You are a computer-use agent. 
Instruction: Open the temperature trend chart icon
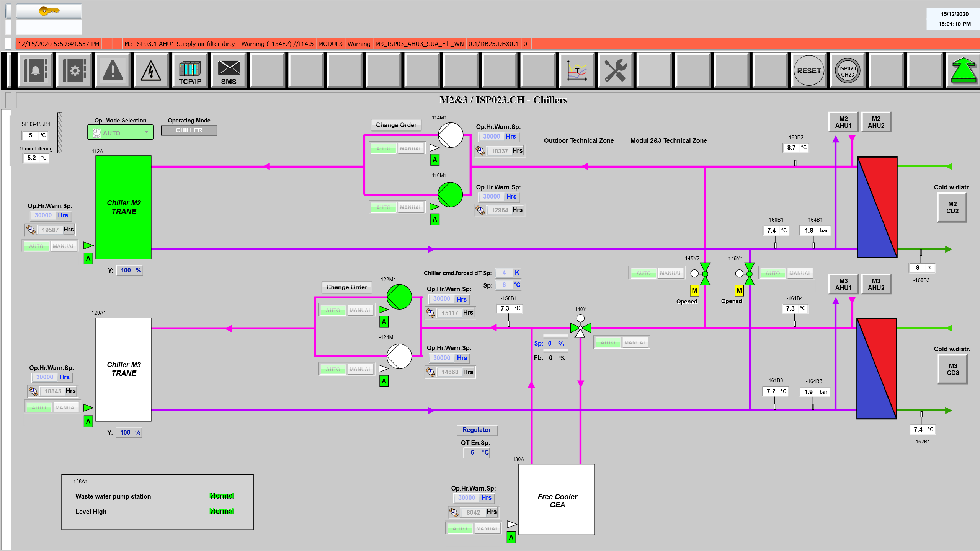[x=577, y=71]
